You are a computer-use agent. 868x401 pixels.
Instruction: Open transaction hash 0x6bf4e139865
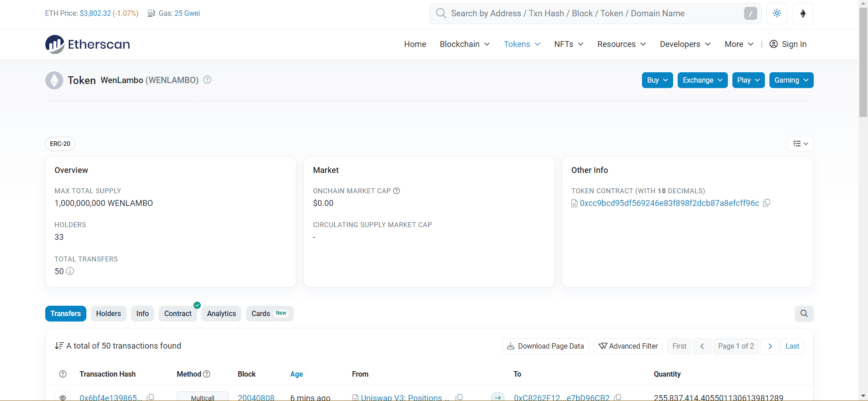pyautogui.click(x=111, y=397)
